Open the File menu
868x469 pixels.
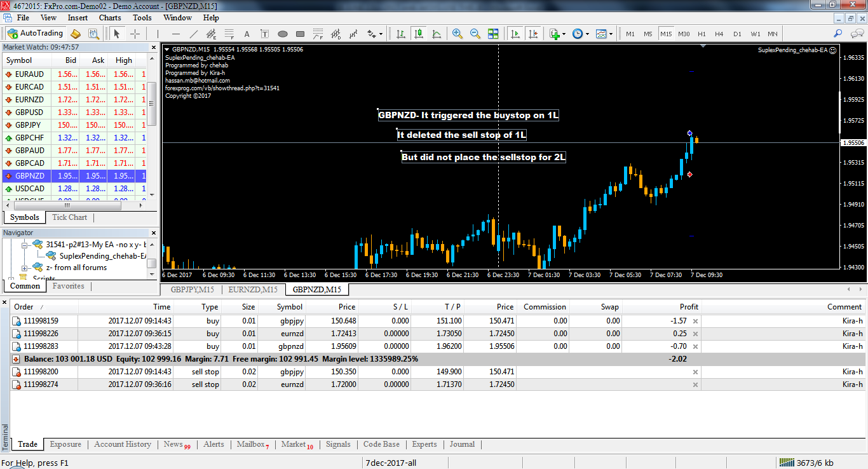pos(23,18)
